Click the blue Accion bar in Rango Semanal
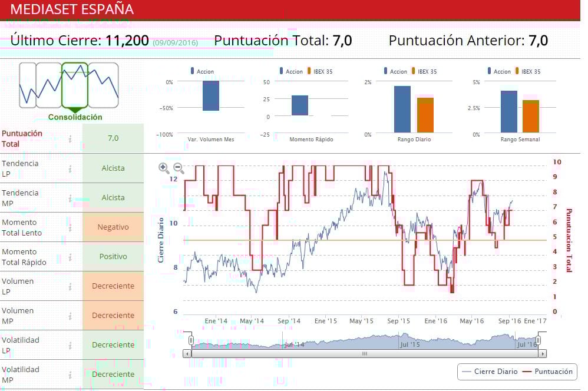588x391 pixels. [x=509, y=112]
